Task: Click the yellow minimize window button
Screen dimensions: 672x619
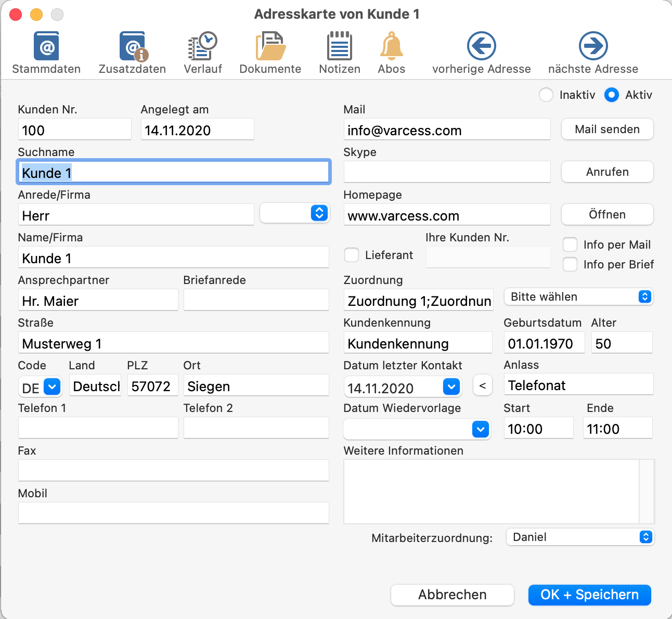Action: [36, 15]
